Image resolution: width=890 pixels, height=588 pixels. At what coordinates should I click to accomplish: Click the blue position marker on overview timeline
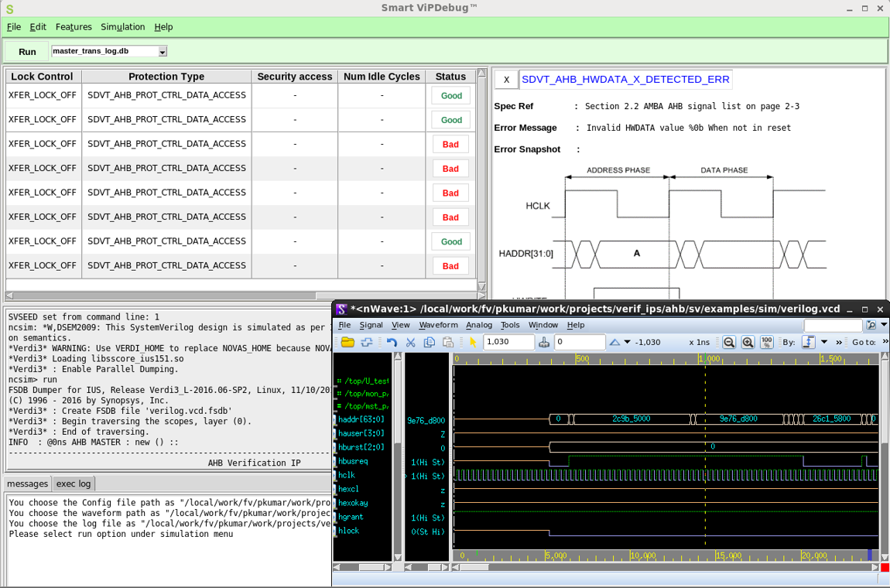click(x=870, y=555)
